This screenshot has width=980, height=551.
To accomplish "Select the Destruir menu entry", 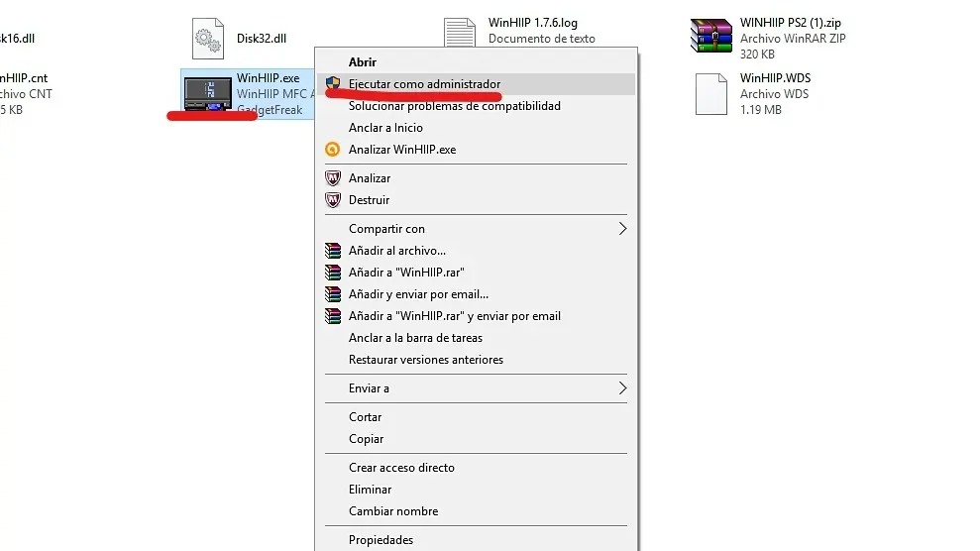I will pos(477,200).
